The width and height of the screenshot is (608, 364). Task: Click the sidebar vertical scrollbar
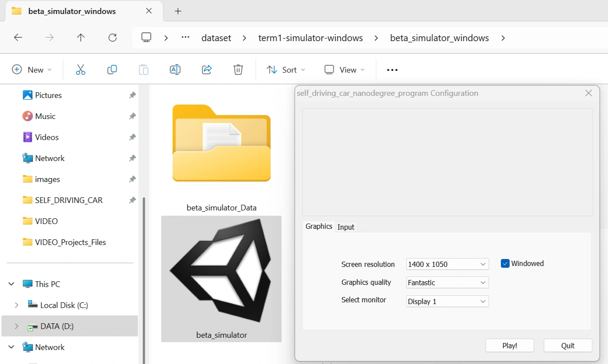(144, 280)
